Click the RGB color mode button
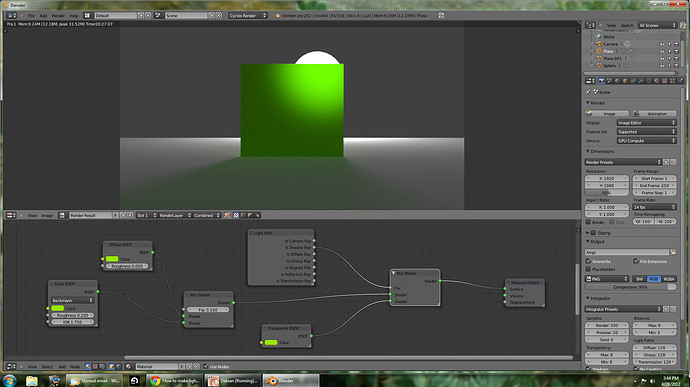The height and width of the screenshot is (387, 690). 654,279
